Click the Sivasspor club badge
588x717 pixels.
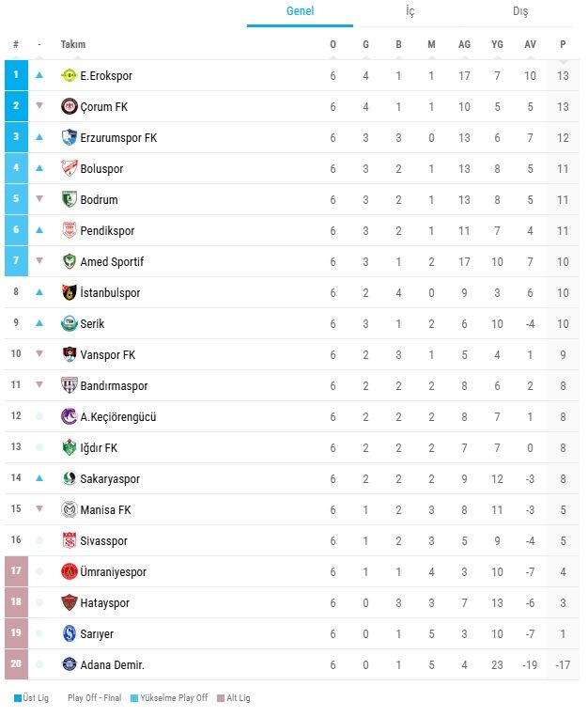tap(70, 540)
